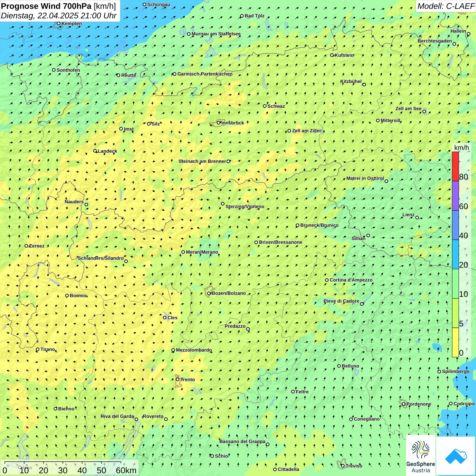Click the 'Brixen/Bressanone' label
Viewport: 476px width, 476px height.
pyautogui.click(x=280, y=242)
